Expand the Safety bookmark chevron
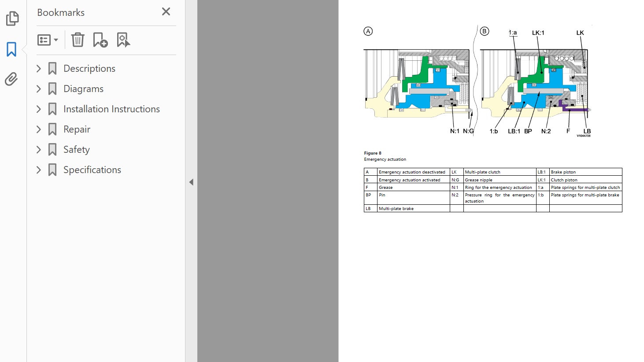 [39, 150]
